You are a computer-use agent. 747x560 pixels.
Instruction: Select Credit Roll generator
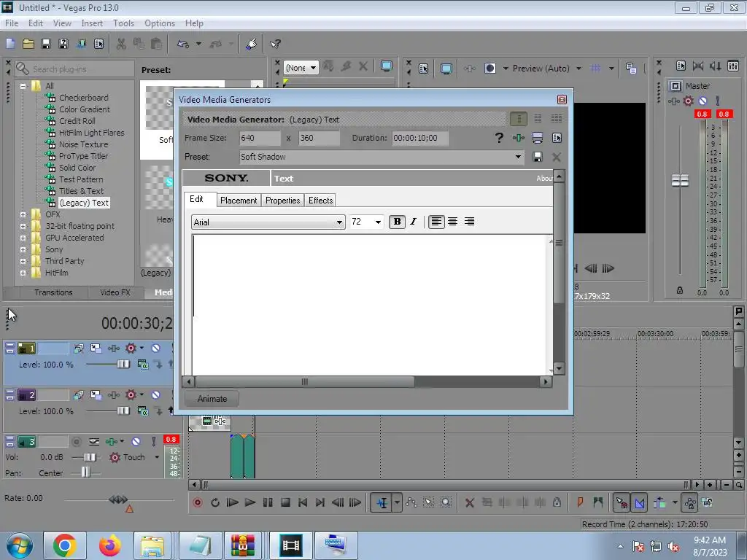77,121
